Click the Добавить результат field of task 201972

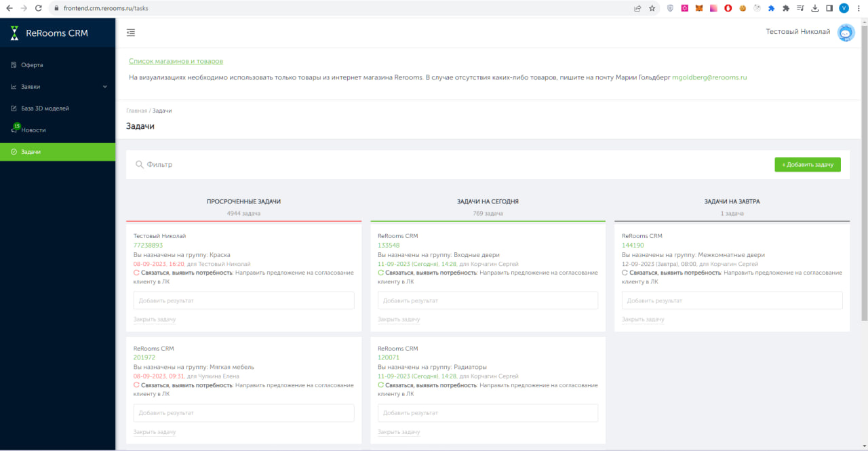(244, 412)
